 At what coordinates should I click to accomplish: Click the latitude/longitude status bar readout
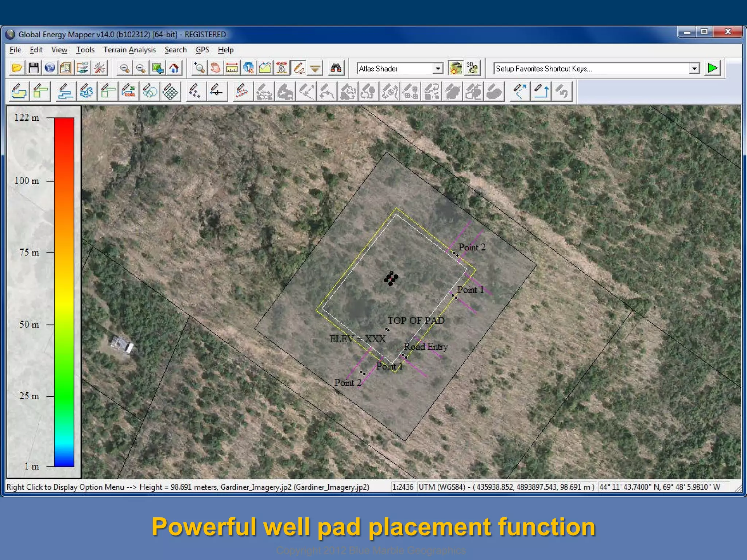pyautogui.click(x=659, y=487)
